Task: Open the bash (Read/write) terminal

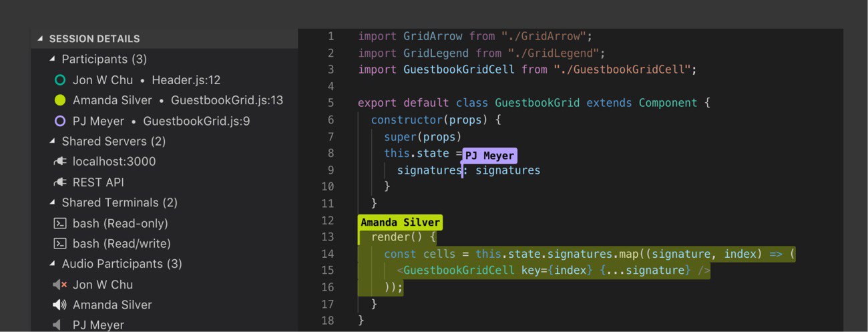Action: pyautogui.click(x=122, y=244)
